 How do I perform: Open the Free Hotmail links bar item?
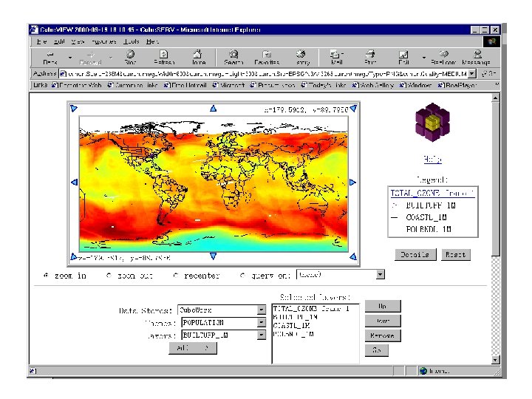(185, 85)
